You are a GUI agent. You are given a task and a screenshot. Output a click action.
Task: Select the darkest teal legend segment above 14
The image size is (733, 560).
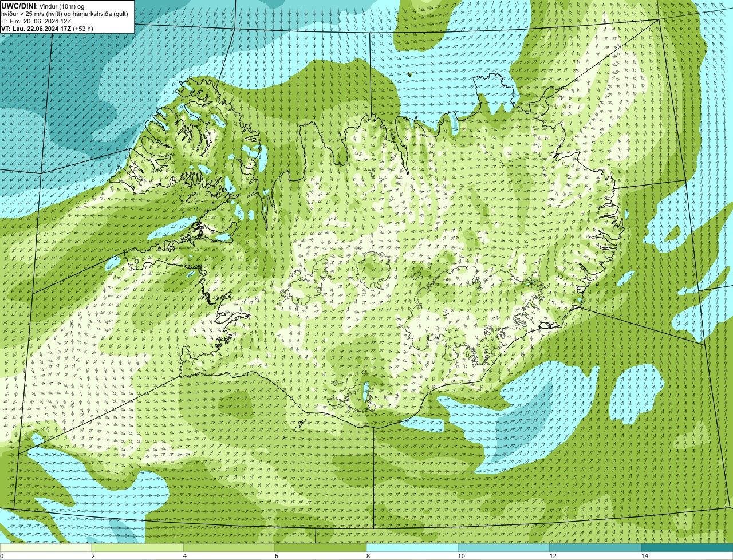click(x=687, y=547)
